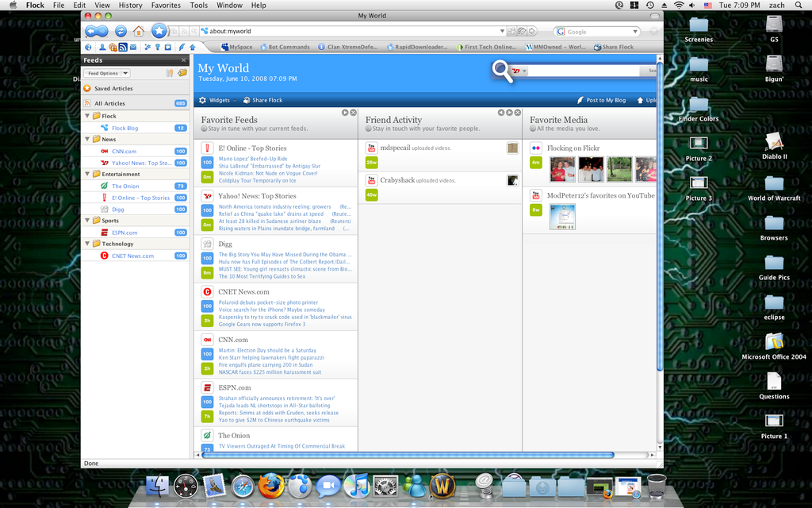Toggle the Media bar icon in toolbar
Viewport: 812px width, 508px height.
[113, 47]
